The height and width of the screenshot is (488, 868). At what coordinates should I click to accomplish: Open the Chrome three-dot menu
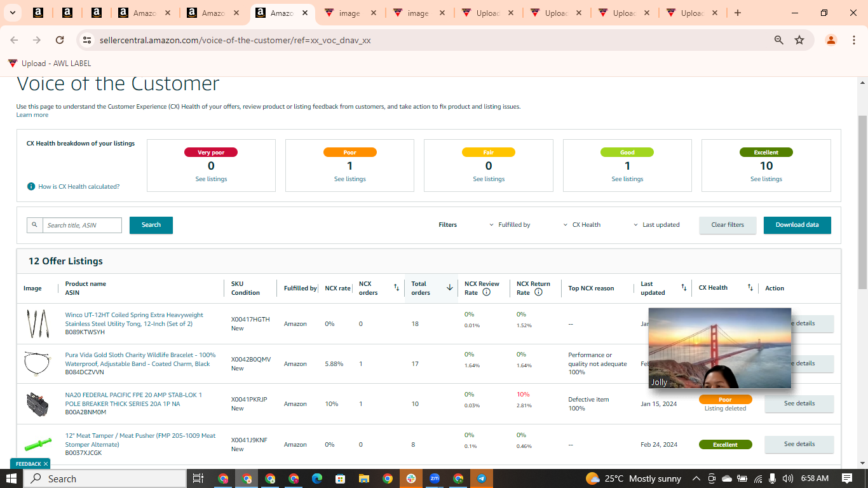click(x=853, y=40)
